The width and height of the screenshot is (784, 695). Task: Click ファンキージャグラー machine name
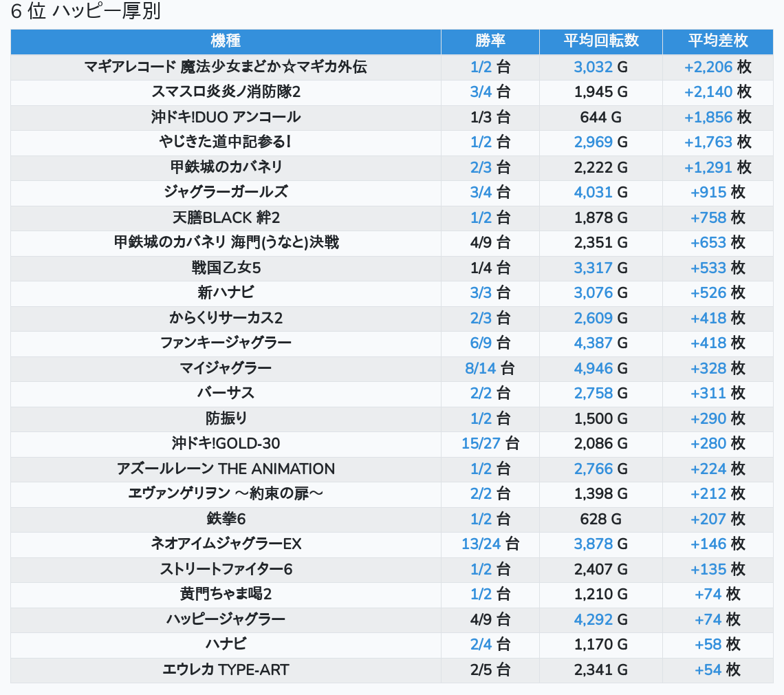point(226,343)
